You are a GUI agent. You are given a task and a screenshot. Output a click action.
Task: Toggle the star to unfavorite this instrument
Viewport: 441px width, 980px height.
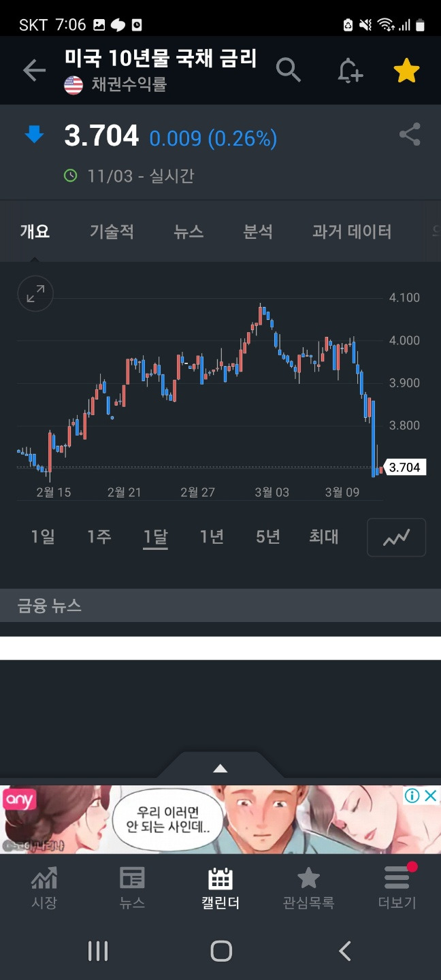point(406,69)
